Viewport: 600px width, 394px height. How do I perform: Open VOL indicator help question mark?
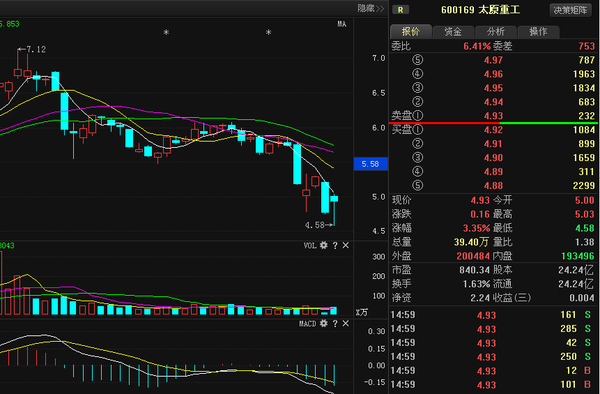pos(335,246)
